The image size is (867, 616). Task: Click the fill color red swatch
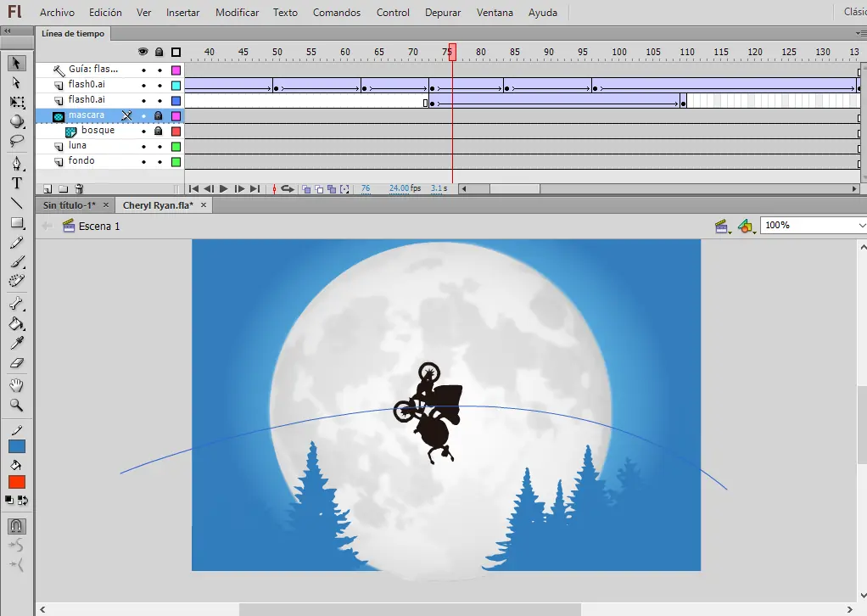[17, 482]
